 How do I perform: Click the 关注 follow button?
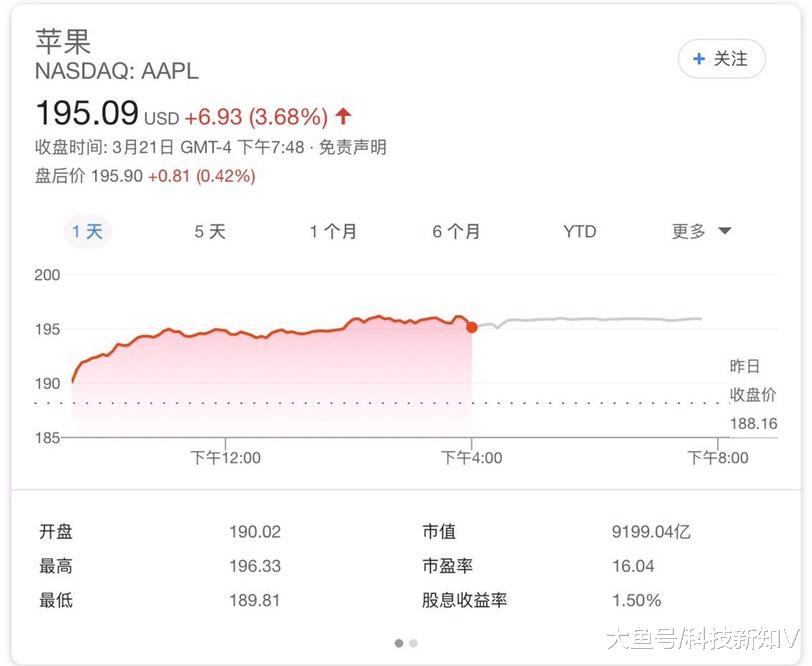point(720,59)
